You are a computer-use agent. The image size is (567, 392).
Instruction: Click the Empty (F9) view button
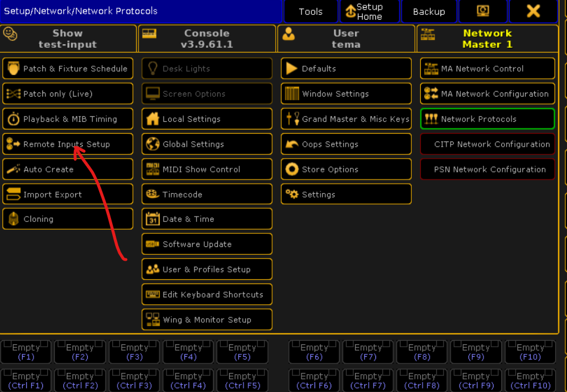click(476, 352)
